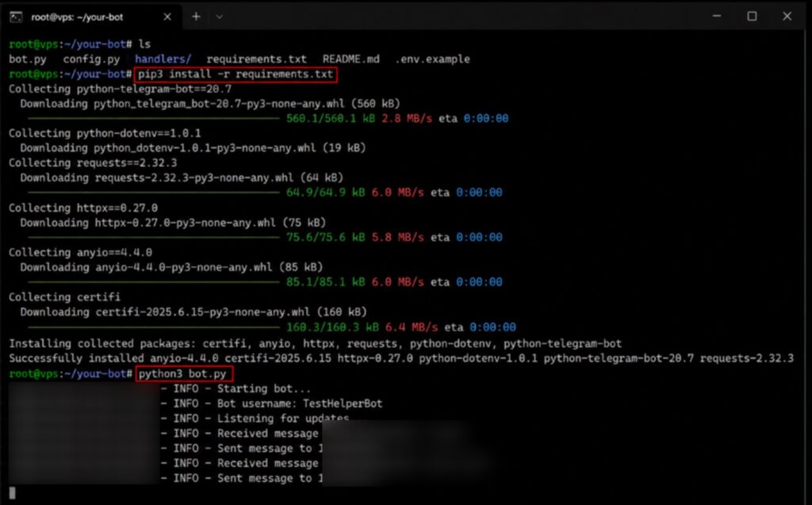Click the certifi-2025.6.15 whl download line
812x505 pixels.
193,312
